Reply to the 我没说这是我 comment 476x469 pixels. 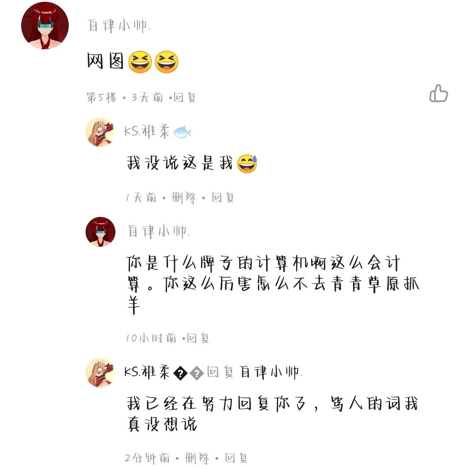223,197
